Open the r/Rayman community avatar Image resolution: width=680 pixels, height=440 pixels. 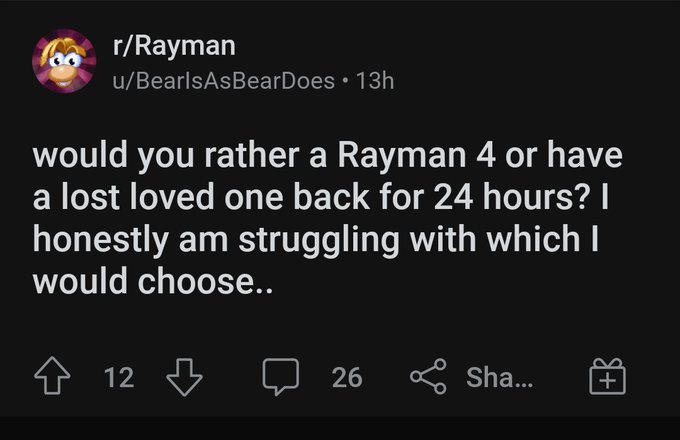point(64,61)
